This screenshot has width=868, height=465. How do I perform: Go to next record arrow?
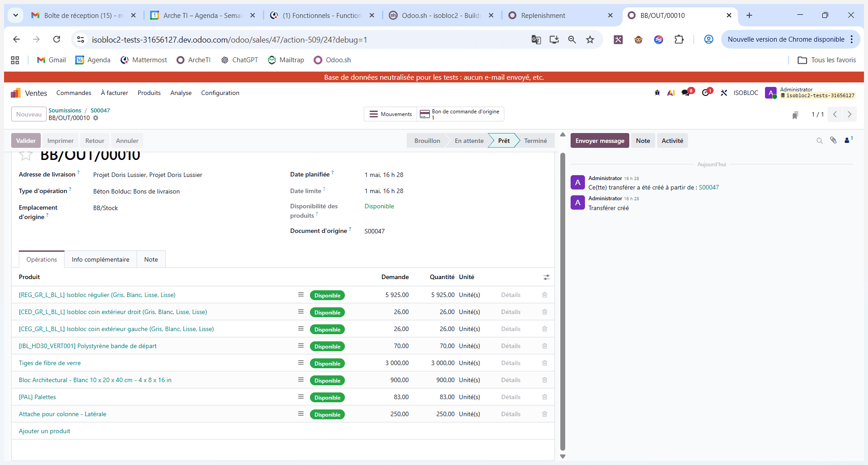click(x=850, y=114)
